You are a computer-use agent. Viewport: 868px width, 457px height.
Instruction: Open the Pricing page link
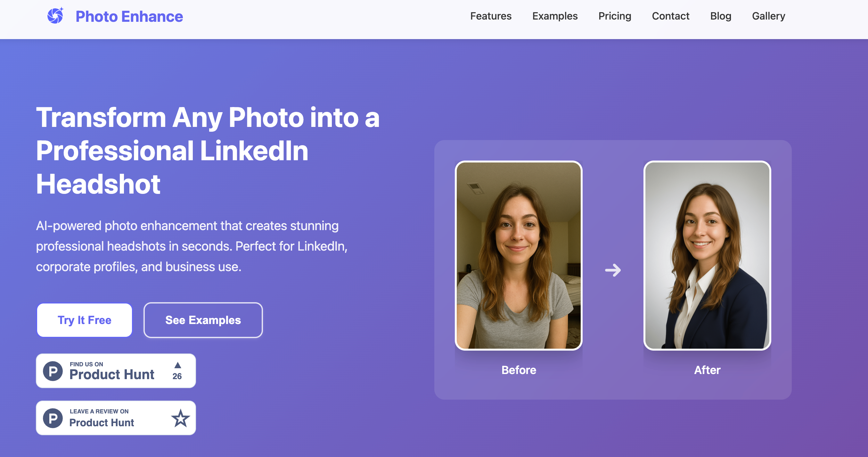pos(615,16)
